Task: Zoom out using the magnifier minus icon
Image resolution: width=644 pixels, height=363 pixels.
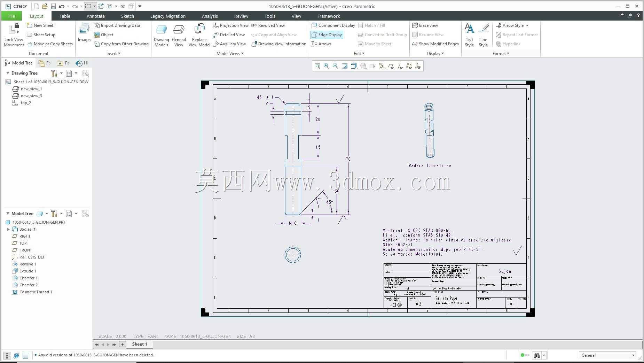Action: point(336,66)
